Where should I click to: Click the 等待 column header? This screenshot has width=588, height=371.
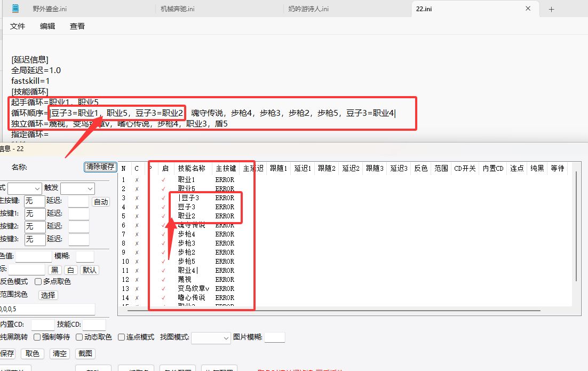557,169
